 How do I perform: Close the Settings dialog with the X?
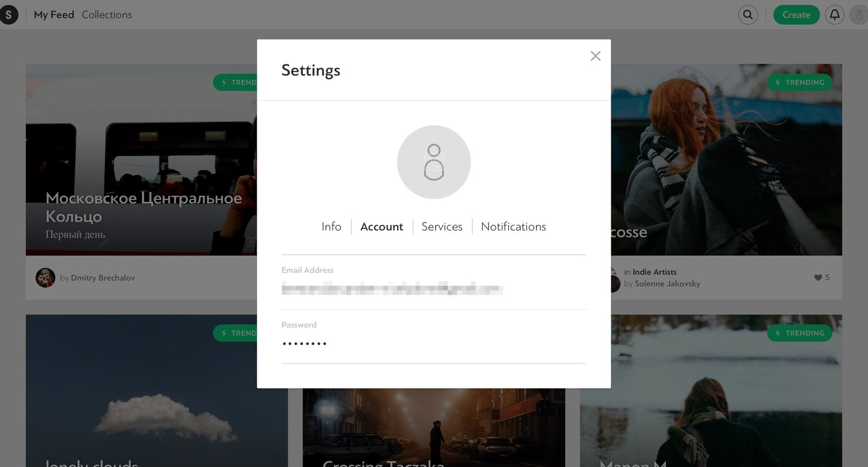(595, 56)
